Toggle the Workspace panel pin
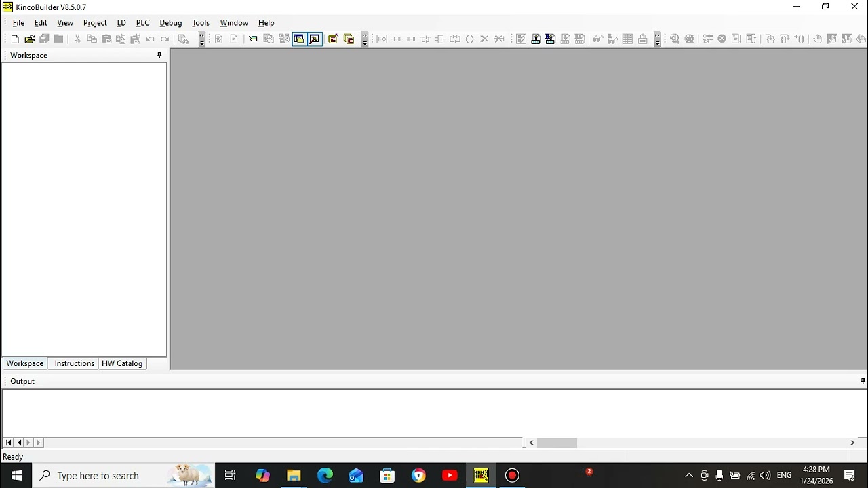 coord(159,55)
